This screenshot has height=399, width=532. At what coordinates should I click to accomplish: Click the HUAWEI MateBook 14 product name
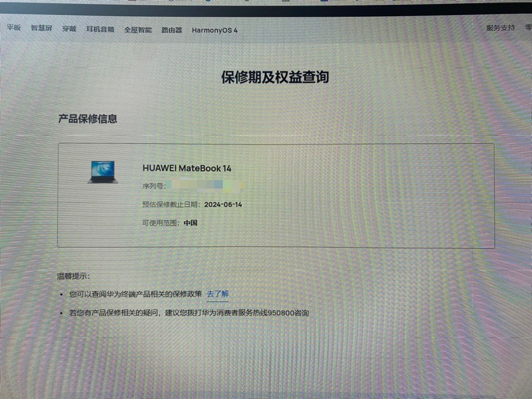(187, 168)
